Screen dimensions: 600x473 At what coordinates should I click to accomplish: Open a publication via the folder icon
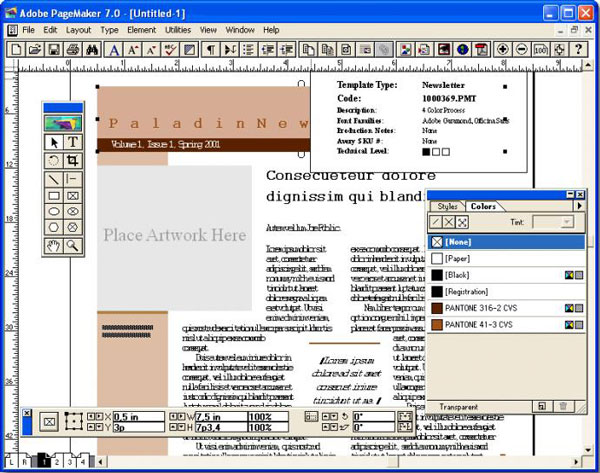35,49
